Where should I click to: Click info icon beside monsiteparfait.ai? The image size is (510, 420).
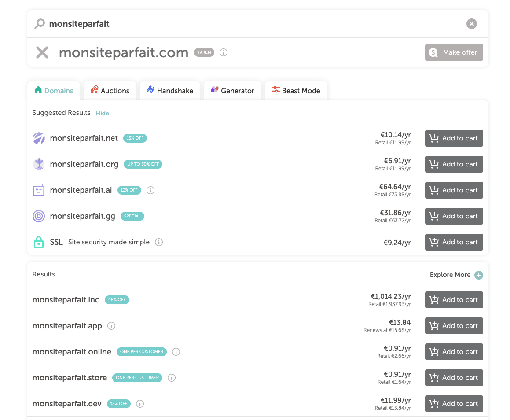pyautogui.click(x=150, y=190)
